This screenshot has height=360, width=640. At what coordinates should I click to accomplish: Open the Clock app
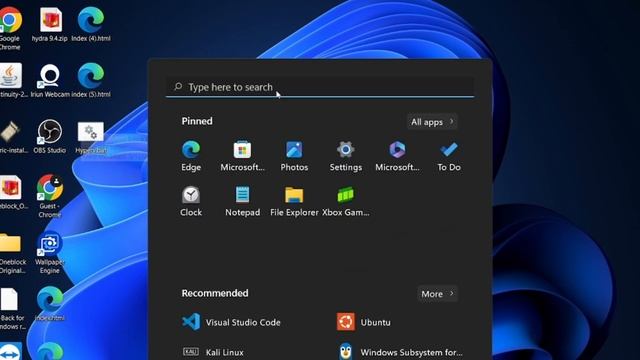(191, 201)
